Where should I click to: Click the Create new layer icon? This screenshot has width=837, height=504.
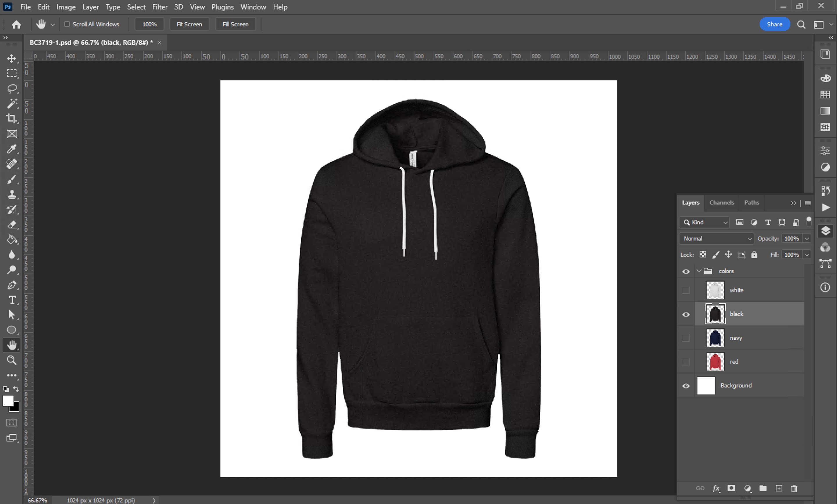[779, 488]
